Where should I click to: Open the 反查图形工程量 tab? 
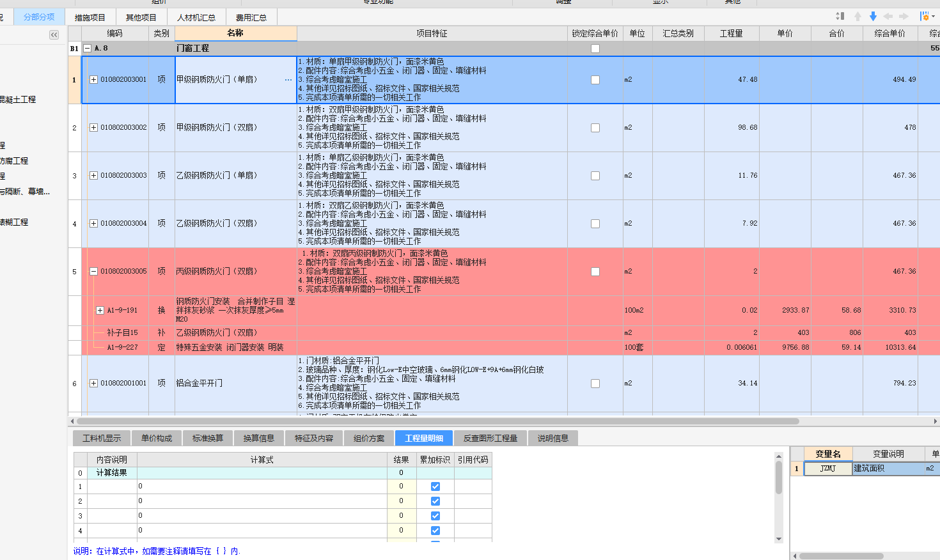490,438
